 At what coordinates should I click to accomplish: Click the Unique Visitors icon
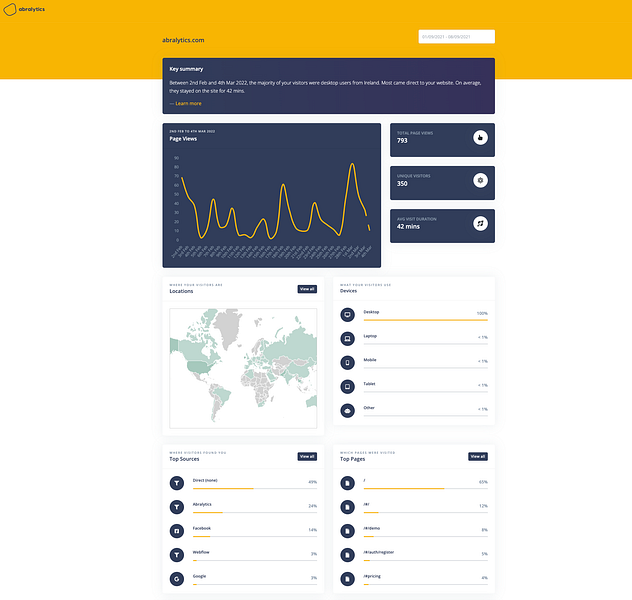point(480,181)
